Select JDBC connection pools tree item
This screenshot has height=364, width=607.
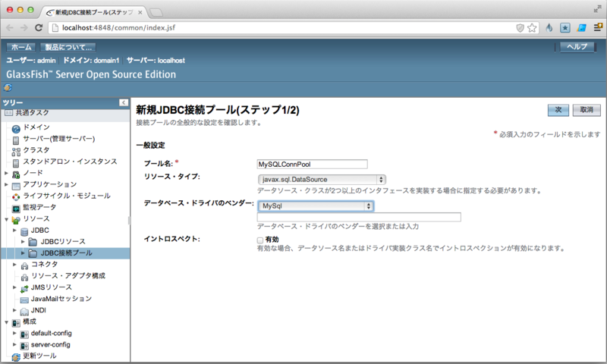tap(66, 253)
